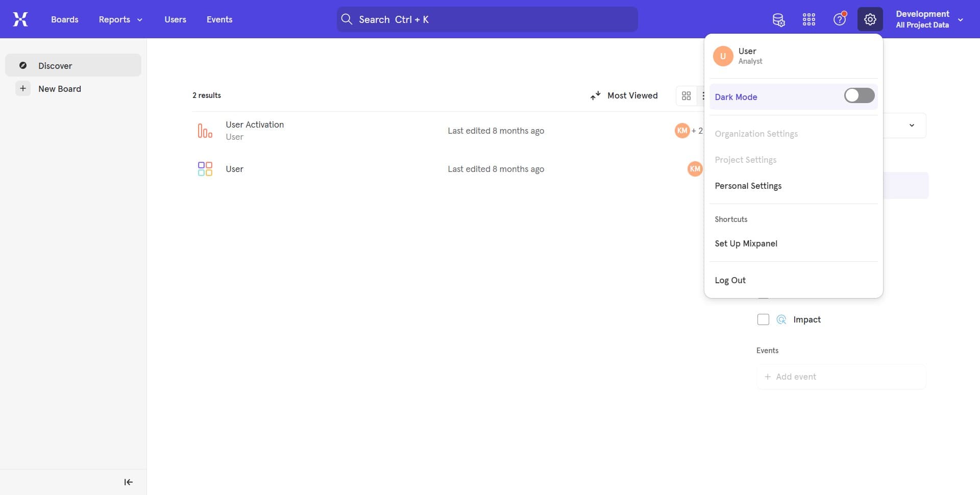Click the plus icon beside New Board
Image resolution: width=980 pixels, height=495 pixels.
(23, 89)
